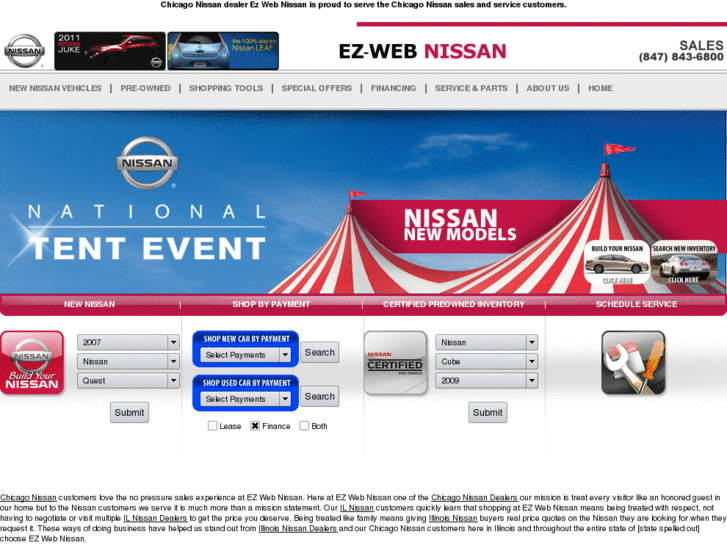The image size is (727, 545).
Task: Go to Home in navigation bar
Action: pyautogui.click(x=600, y=88)
